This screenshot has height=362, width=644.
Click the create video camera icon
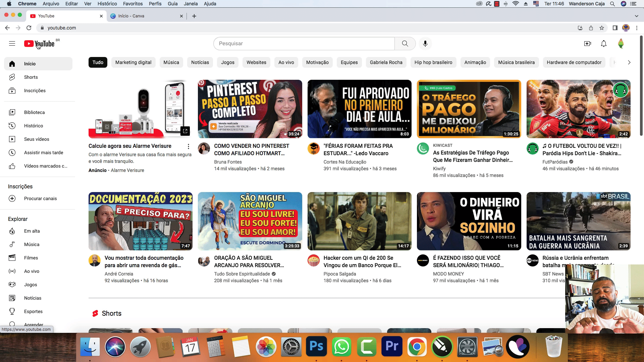(x=587, y=44)
